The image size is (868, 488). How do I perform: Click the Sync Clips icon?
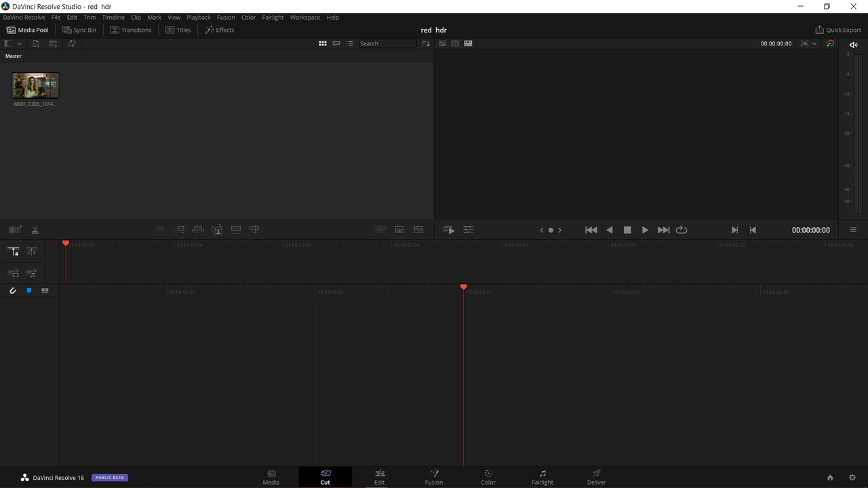[x=71, y=43]
